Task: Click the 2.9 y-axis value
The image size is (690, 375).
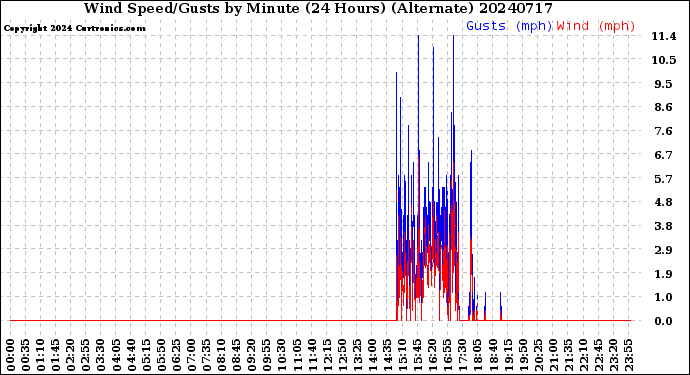Action: tap(664, 250)
